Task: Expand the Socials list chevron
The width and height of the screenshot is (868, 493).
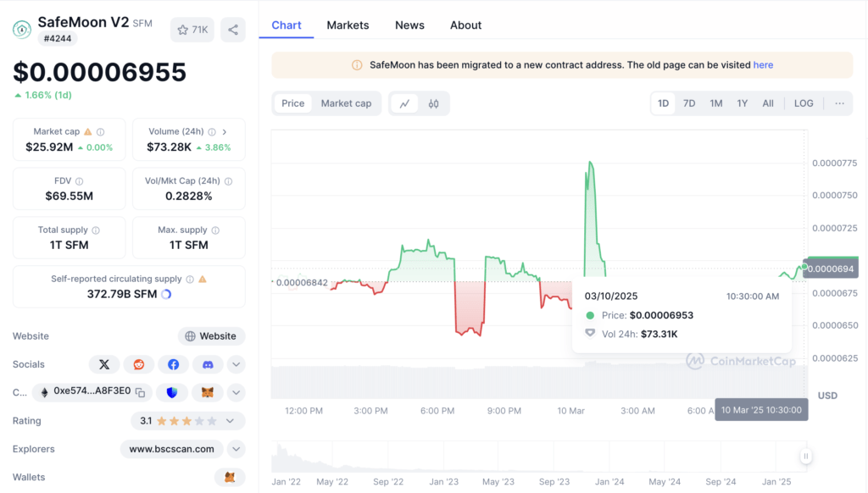Action: click(236, 364)
